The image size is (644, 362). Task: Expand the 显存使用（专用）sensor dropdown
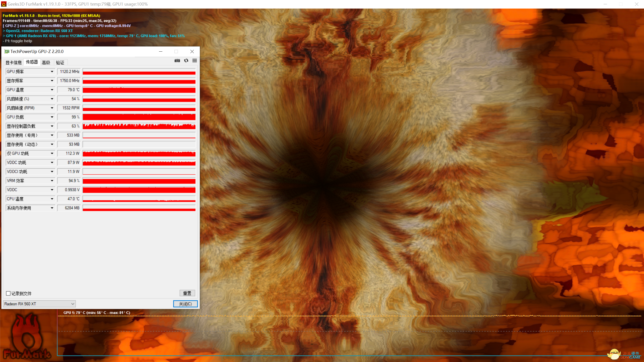(x=52, y=135)
